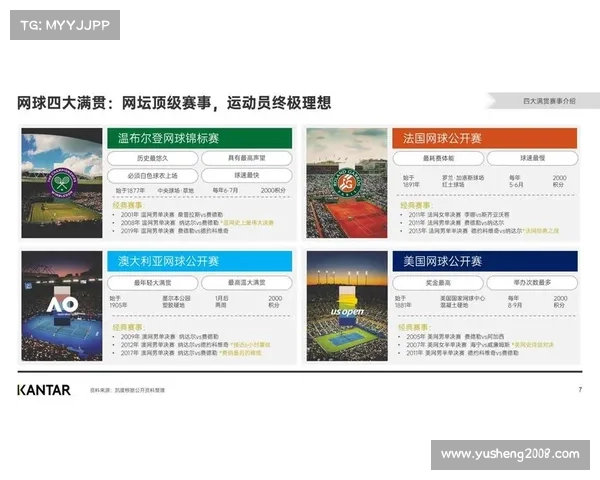Click 2000积分 in the Wimbledon card

click(273, 190)
